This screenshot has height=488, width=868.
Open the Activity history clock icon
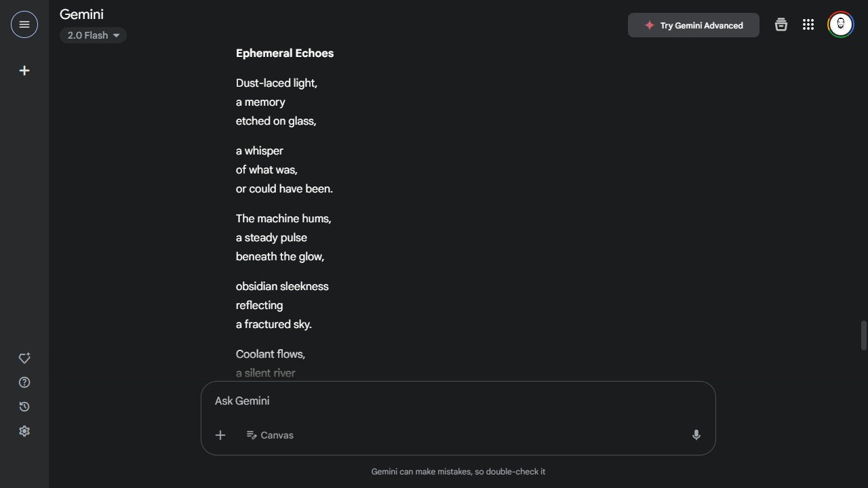pyautogui.click(x=24, y=407)
